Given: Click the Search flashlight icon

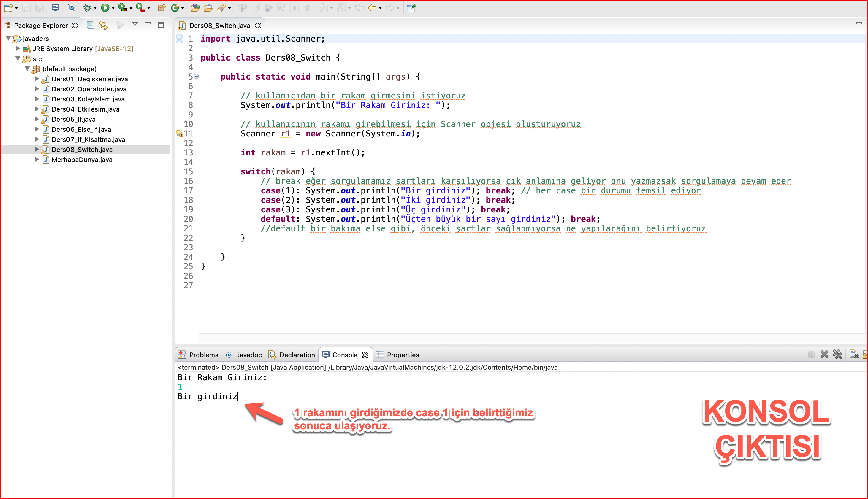Looking at the screenshot, I should click(221, 8).
